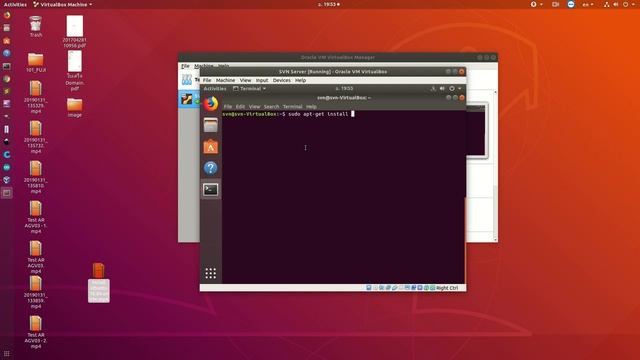Open View menu in guest terminal
Screen dimensions: 640x360
tap(254, 107)
